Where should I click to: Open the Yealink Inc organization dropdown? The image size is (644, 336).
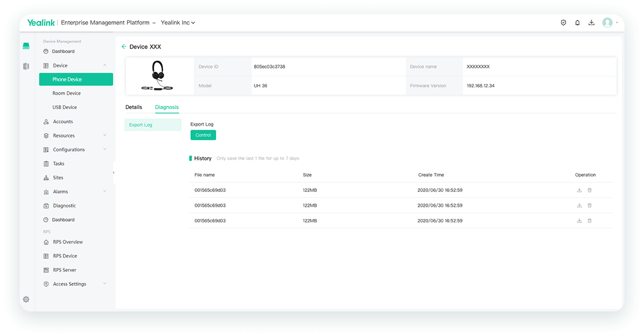coord(178,23)
